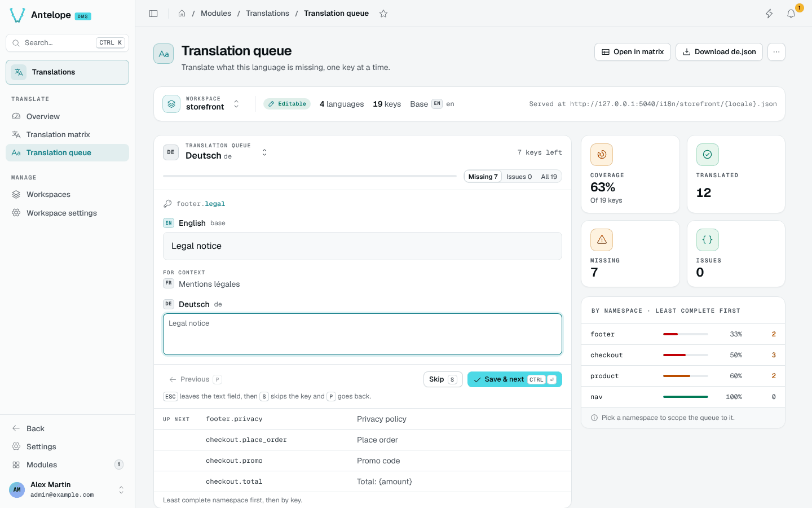Viewport: 812px width, 508px height.
Task: Focus the Deutsch translation text field
Action: coord(363,334)
